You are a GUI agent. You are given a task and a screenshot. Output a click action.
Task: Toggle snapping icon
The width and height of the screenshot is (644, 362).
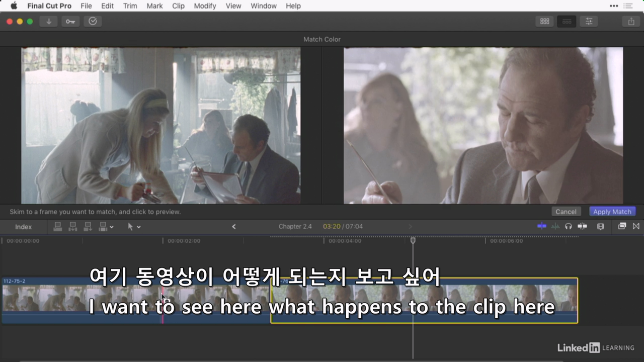(x=582, y=226)
